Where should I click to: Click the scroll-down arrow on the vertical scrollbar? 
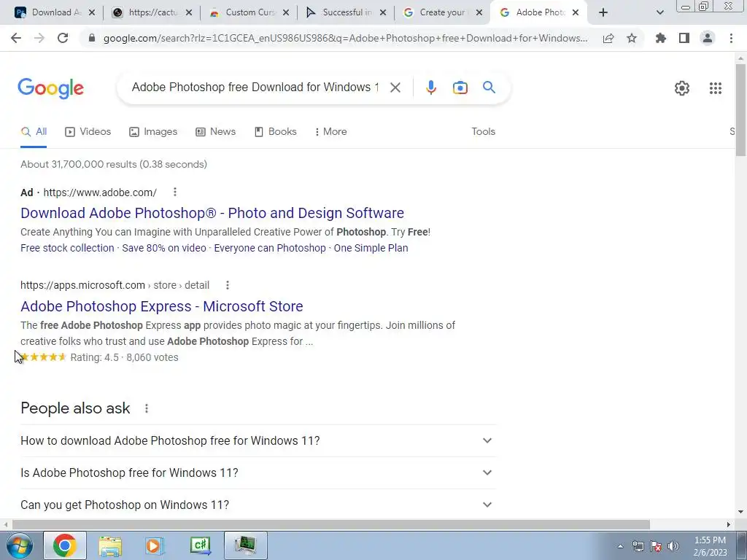click(x=740, y=513)
